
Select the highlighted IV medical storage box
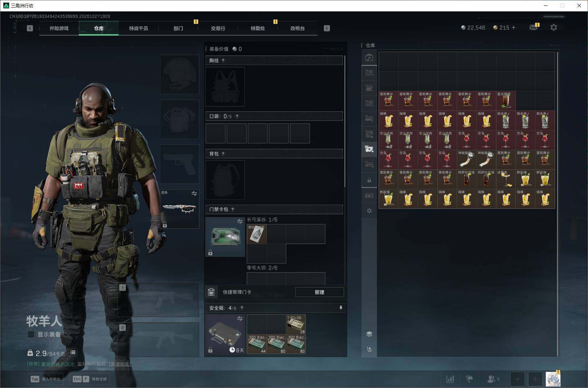(x=369, y=149)
